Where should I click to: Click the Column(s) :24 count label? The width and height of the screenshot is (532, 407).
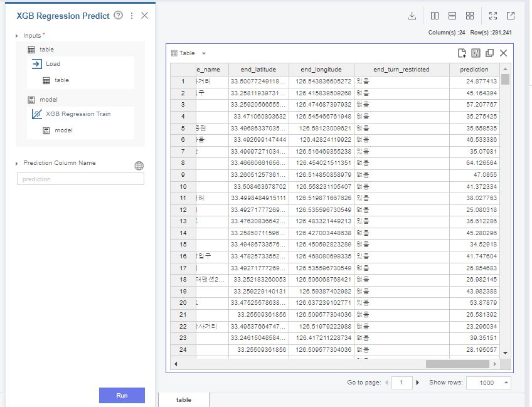[x=447, y=33]
